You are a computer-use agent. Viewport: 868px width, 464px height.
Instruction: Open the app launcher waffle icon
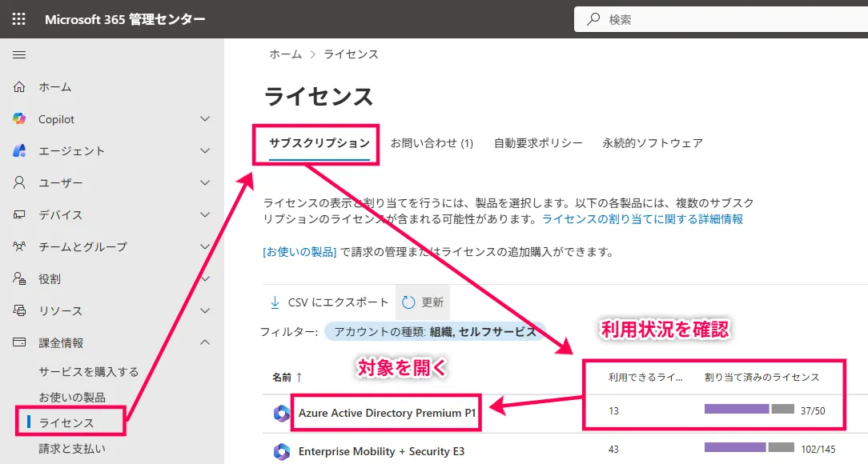(19, 19)
